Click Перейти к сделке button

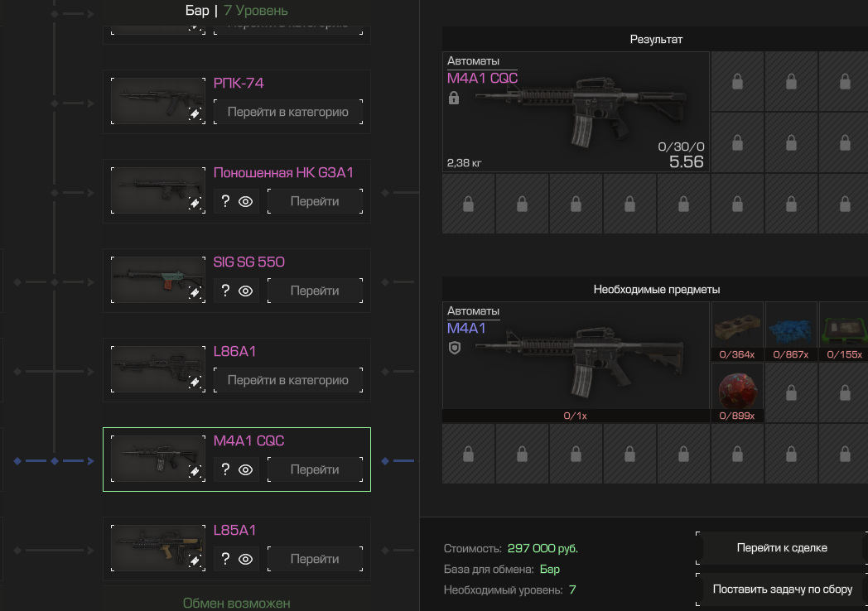click(782, 548)
